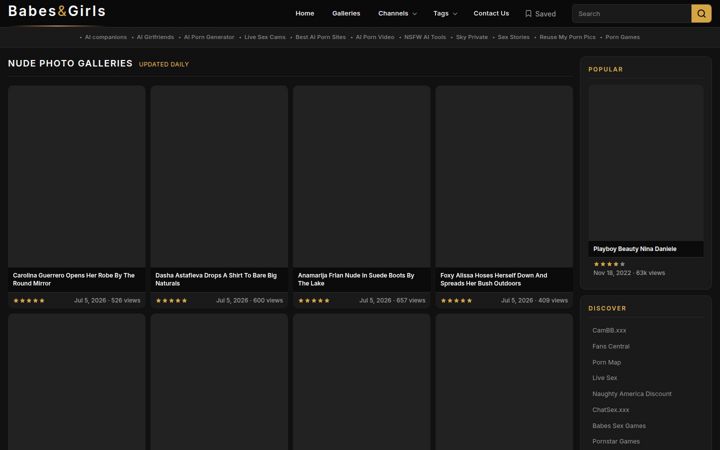
Task: Rate the Carolina Guerrero gallery using stars
Action: tap(29, 301)
